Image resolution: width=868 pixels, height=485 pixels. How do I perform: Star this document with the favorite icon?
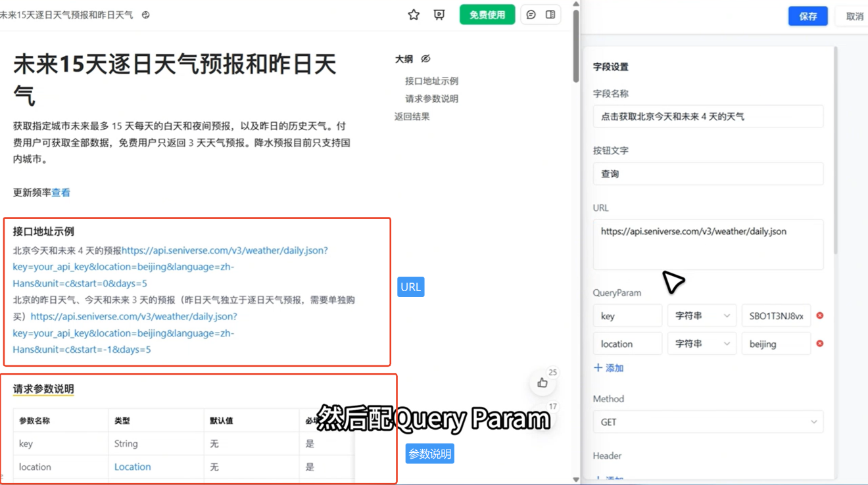pyautogui.click(x=414, y=14)
